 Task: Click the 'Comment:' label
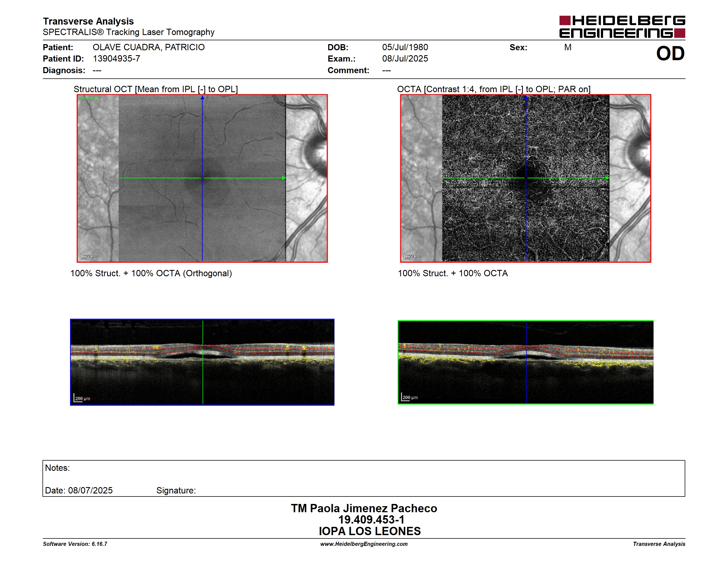click(x=348, y=70)
